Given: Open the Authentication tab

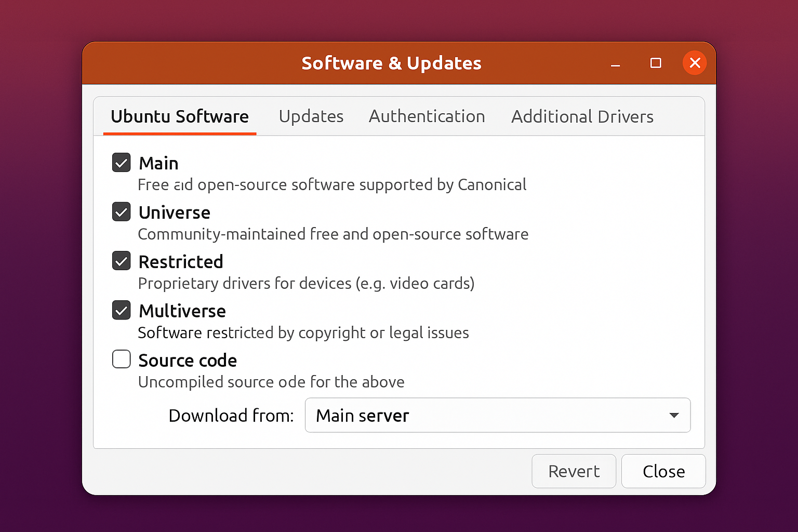Looking at the screenshot, I should click(x=427, y=116).
